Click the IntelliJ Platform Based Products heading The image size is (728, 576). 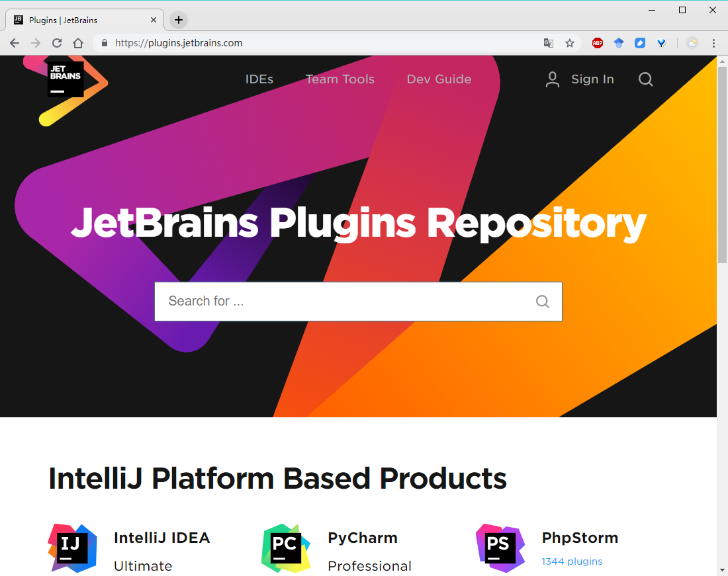278,478
